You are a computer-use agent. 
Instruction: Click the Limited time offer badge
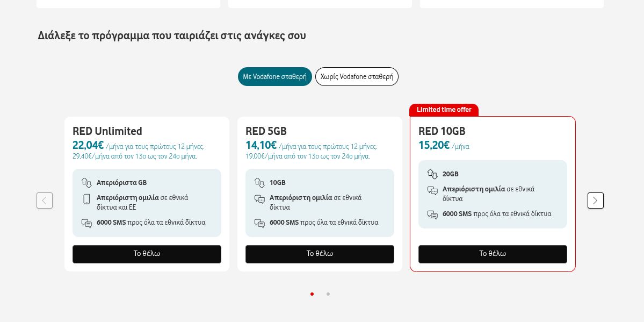(444, 110)
